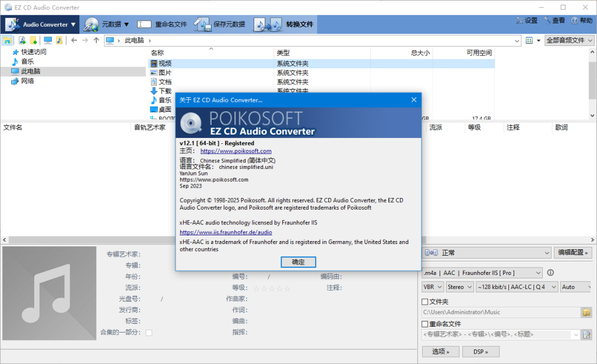Open the poikosoft.com homepage link

(236, 151)
